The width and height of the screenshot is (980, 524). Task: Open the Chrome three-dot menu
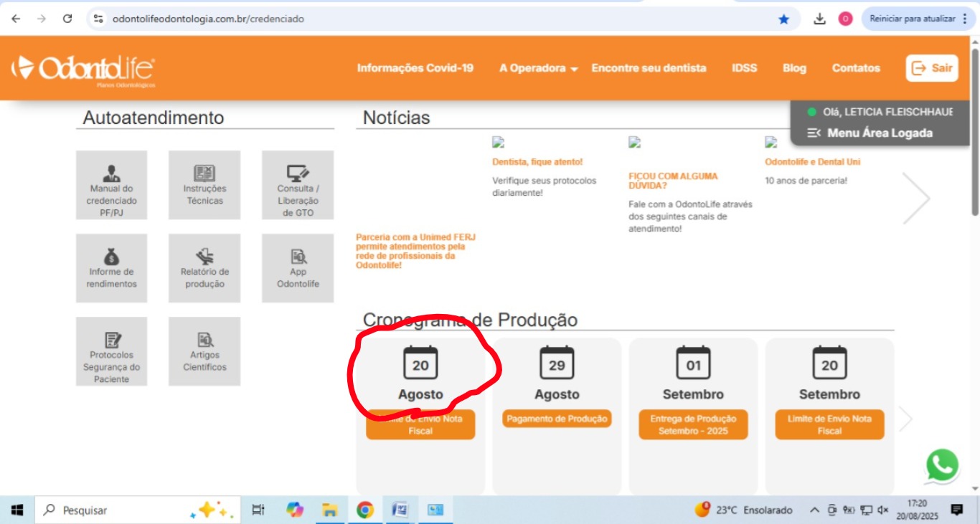tap(965, 19)
